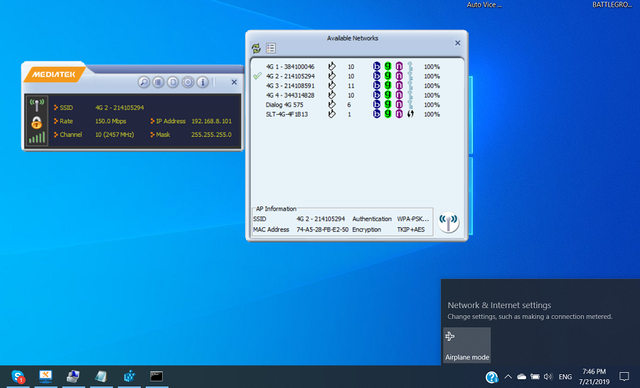Click the OneDrive cloud tray icon
The image size is (640, 388).
coord(522,377)
